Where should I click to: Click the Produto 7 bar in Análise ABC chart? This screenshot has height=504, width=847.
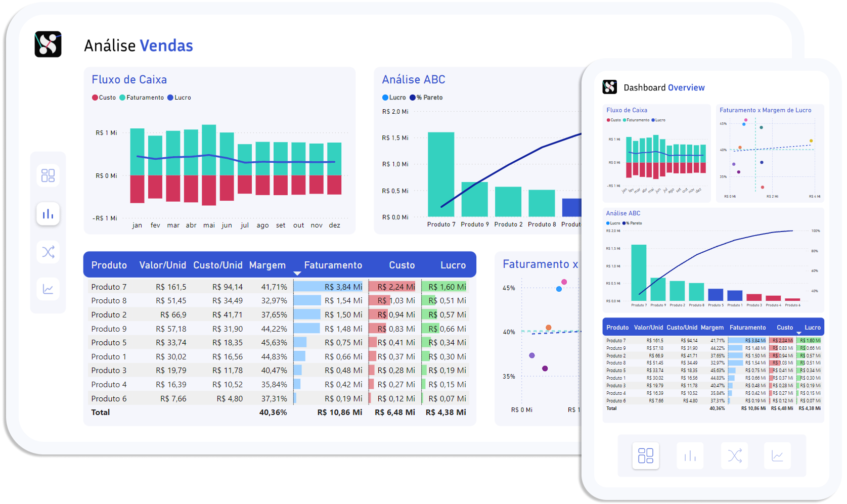[441, 174]
